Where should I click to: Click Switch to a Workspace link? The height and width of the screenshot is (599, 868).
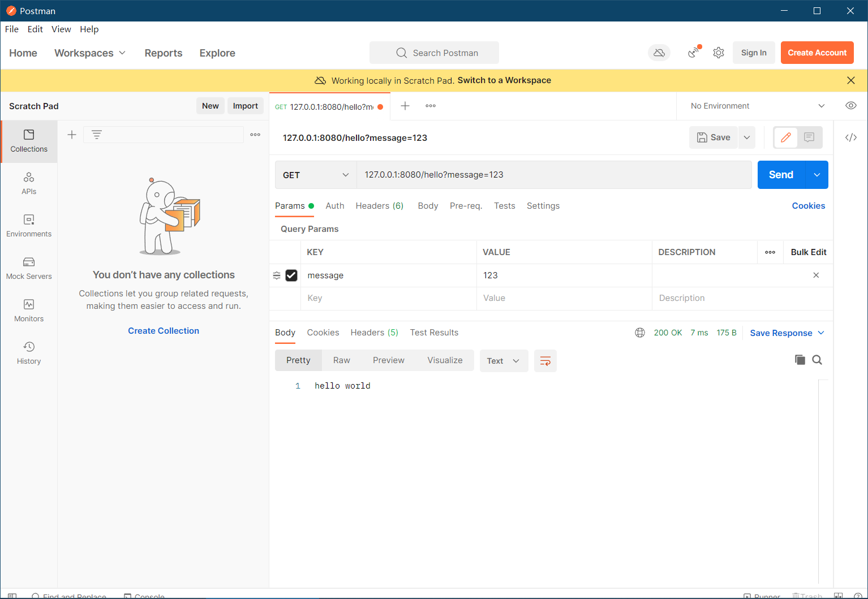click(504, 80)
